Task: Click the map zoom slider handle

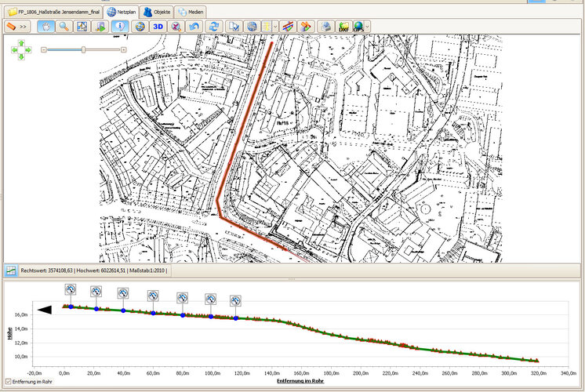Action: (x=83, y=49)
